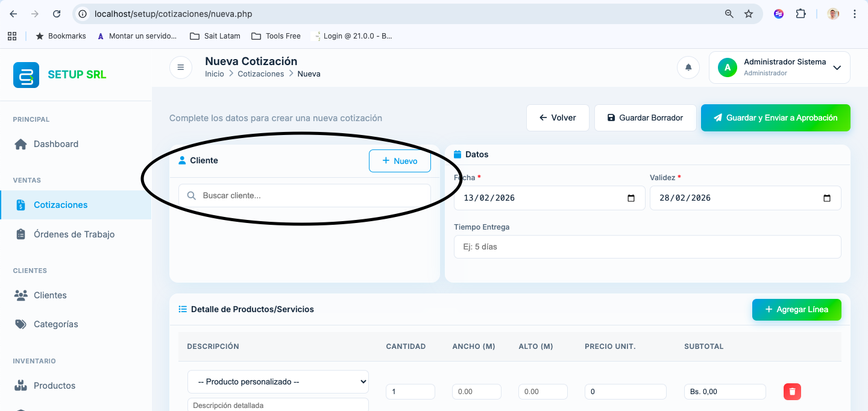Click the green A user avatar
This screenshot has width=868, height=411.
728,67
